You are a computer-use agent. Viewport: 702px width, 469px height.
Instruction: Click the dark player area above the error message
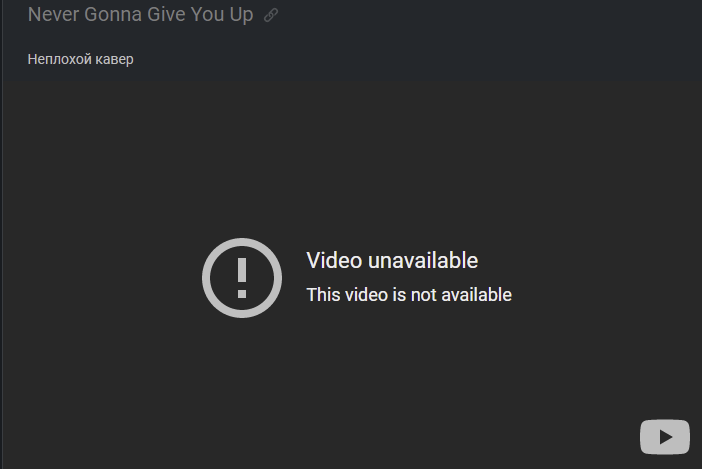click(x=351, y=157)
